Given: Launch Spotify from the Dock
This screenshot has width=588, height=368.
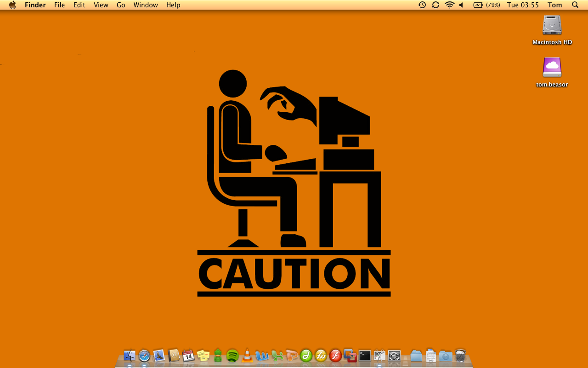Looking at the screenshot, I should pos(232,356).
